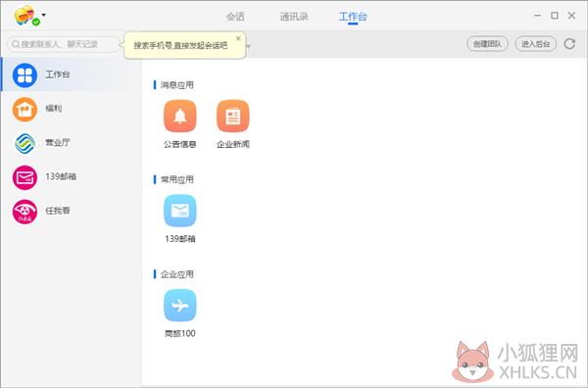Click the 商旅100 label text
This screenshot has width=588, height=388.
point(180,333)
